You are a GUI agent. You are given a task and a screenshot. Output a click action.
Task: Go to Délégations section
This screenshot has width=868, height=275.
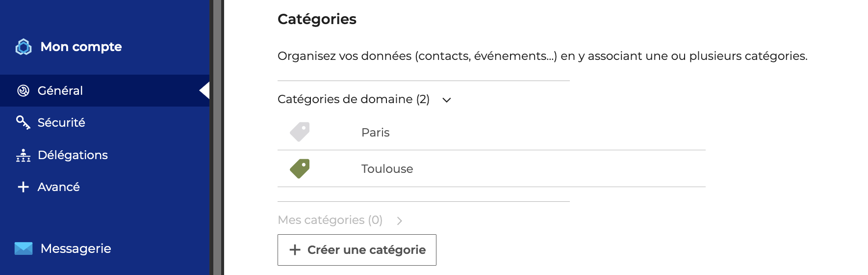104,155
